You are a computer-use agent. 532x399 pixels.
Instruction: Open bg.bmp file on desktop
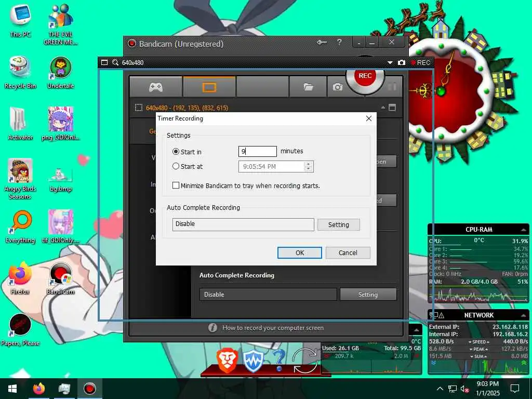[x=61, y=180]
